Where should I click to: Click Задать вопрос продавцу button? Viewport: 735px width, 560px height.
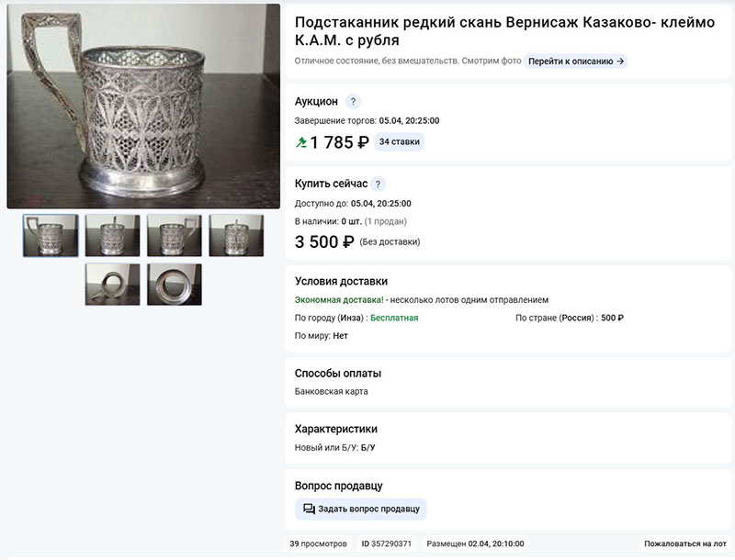pyautogui.click(x=360, y=509)
